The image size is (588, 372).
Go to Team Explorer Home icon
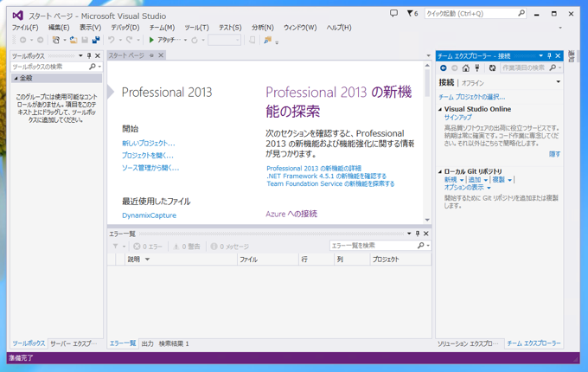[466, 67]
